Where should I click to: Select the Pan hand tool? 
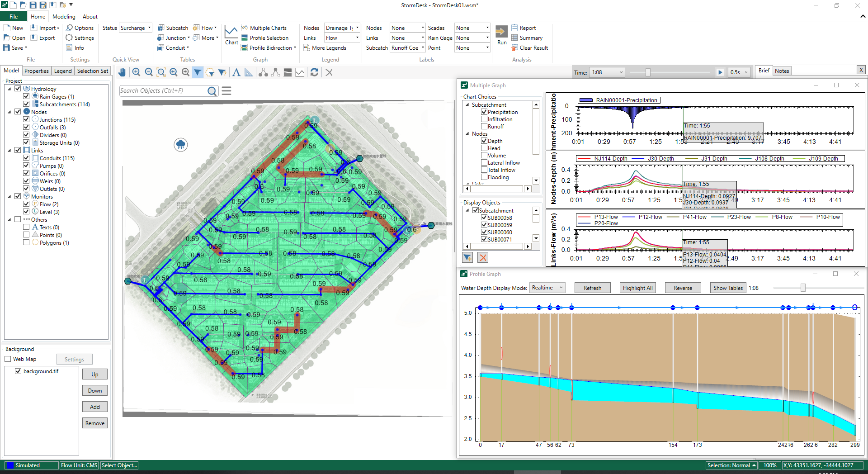[x=122, y=72]
